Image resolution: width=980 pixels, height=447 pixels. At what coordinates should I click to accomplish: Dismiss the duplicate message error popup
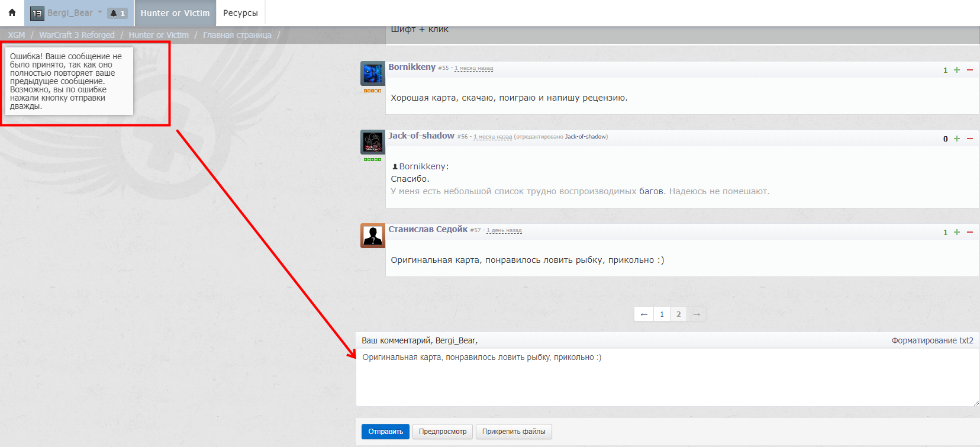pyautogui.click(x=69, y=81)
